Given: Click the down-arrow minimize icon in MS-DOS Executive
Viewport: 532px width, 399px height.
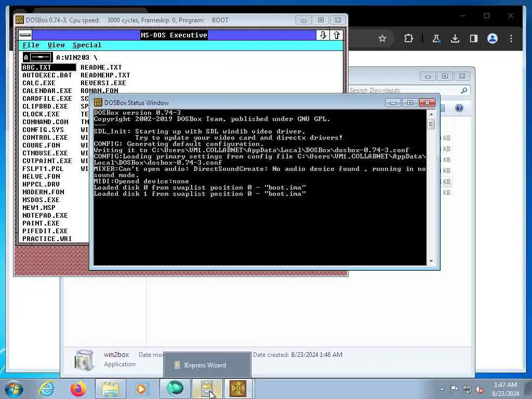Looking at the screenshot, I should click(323, 35).
